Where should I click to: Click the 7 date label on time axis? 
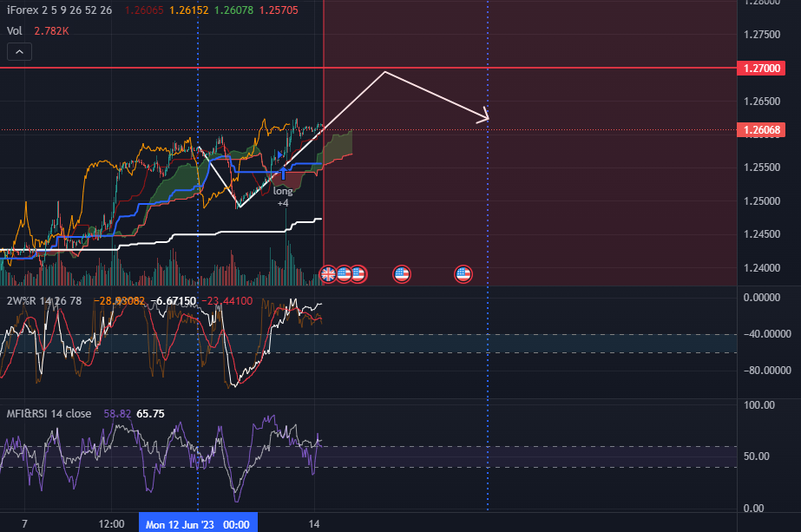(x=24, y=524)
